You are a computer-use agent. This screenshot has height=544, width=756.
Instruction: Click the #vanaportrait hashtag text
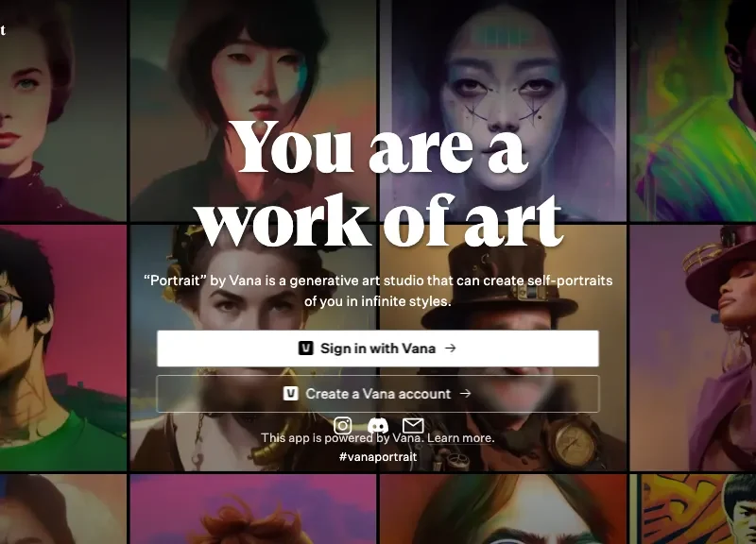(x=377, y=457)
